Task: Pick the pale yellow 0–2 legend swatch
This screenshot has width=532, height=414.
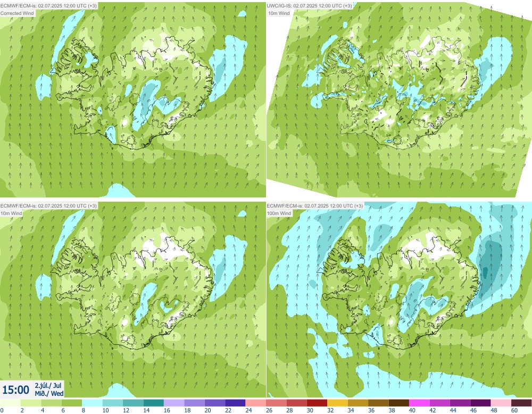Action: [x=10, y=403]
